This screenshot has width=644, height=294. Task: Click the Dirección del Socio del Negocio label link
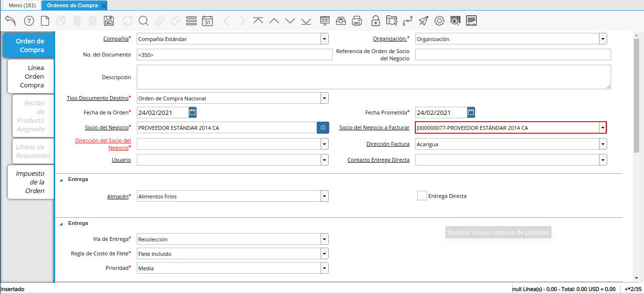coord(102,144)
